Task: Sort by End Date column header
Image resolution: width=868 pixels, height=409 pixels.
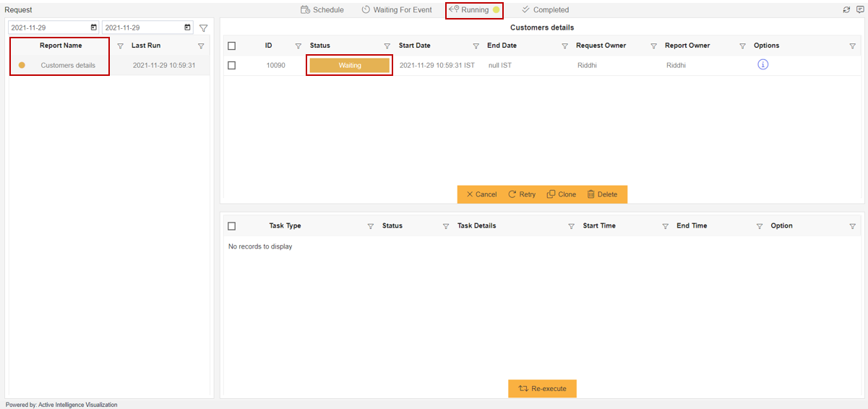Action: coord(502,46)
